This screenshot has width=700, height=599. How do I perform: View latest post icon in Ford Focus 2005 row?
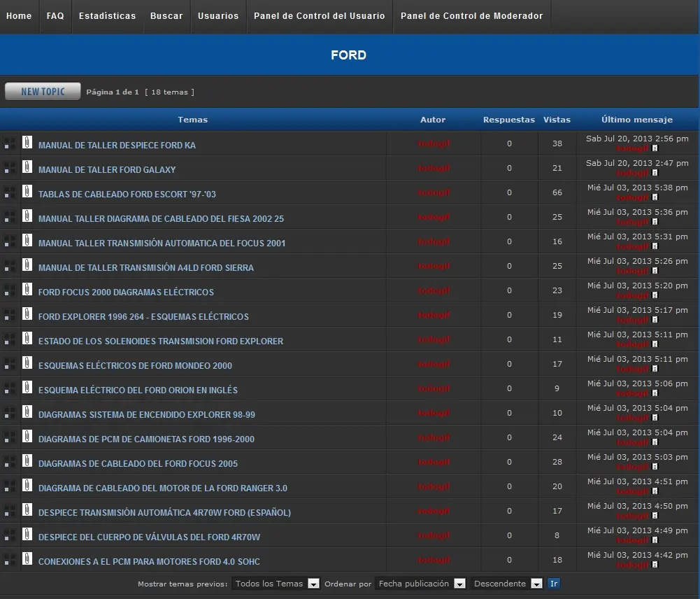pos(655,467)
